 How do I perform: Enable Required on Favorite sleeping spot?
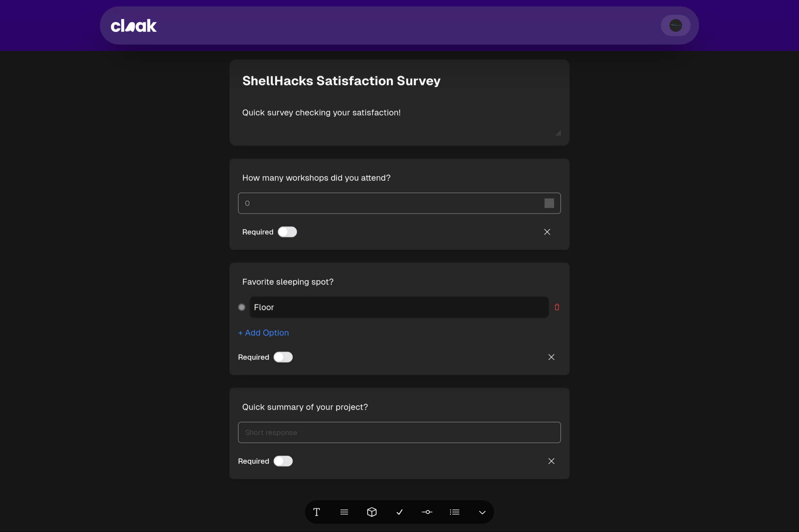click(283, 357)
